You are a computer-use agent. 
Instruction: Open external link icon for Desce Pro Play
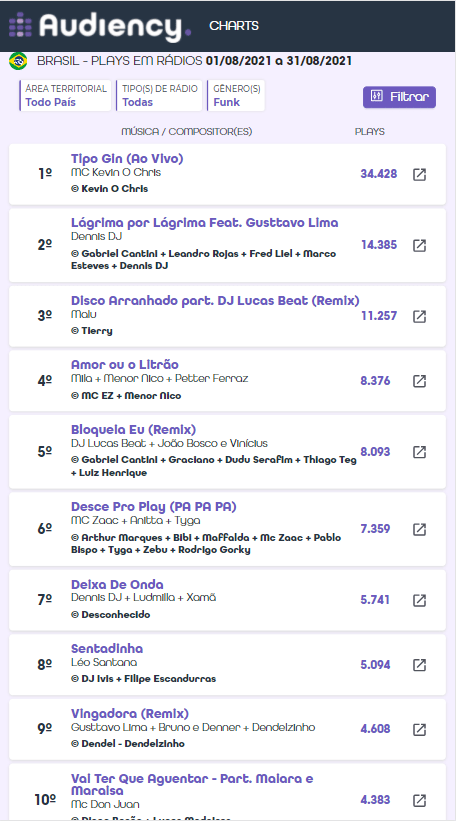point(419,529)
